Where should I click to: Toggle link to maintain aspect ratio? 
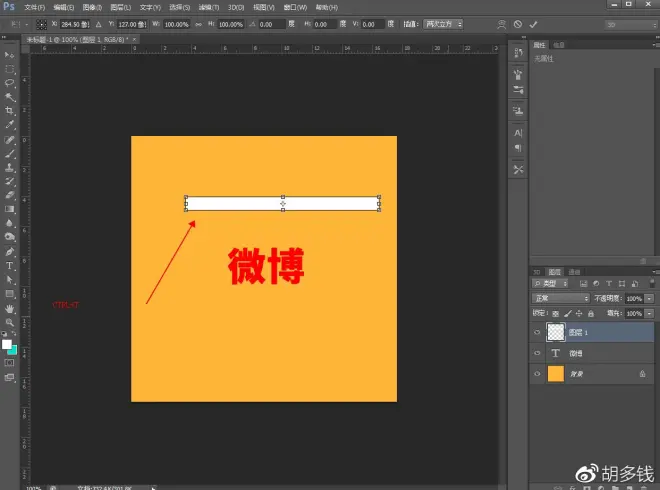tap(198, 24)
